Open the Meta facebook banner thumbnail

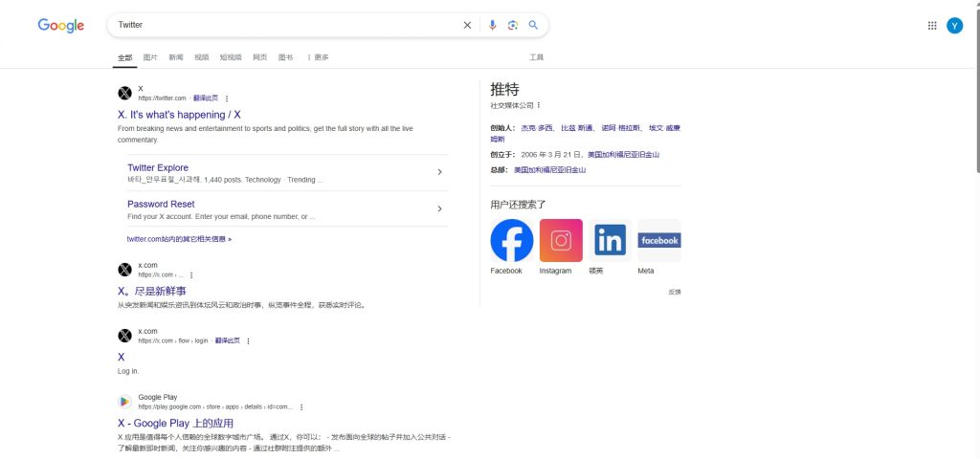point(659,240)
